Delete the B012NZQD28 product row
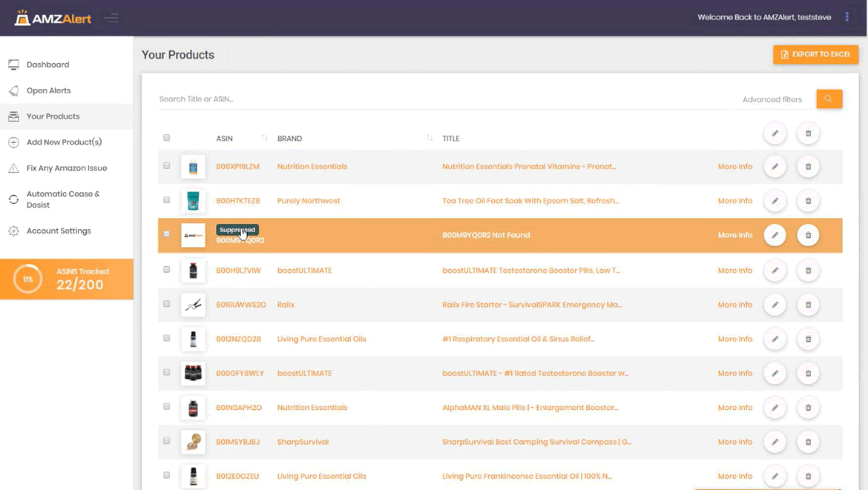The width and height of the screenshot is (868, 490). (808, 339)
